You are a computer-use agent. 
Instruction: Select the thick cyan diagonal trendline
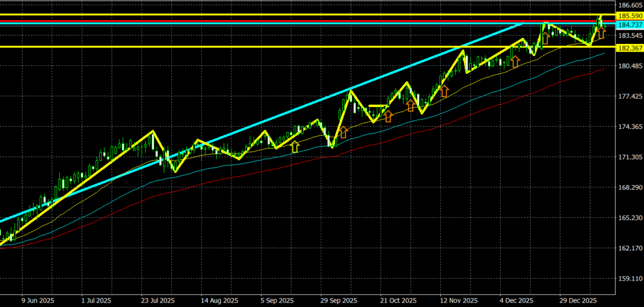[252, 126]
